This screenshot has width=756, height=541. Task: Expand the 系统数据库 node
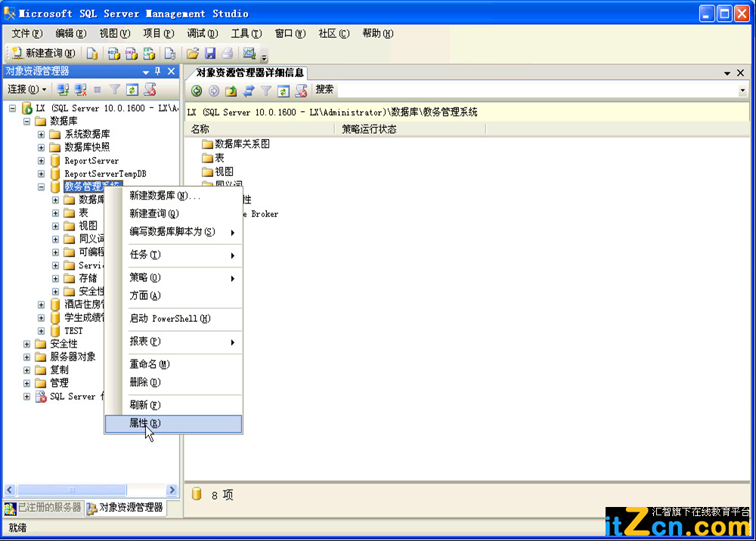(x=41, y=134)
